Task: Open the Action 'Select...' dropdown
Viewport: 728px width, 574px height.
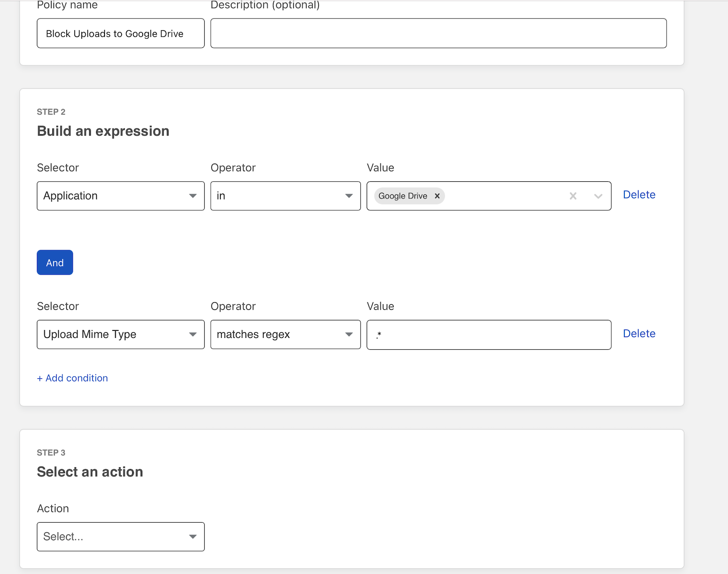Action: click(193, 536)
